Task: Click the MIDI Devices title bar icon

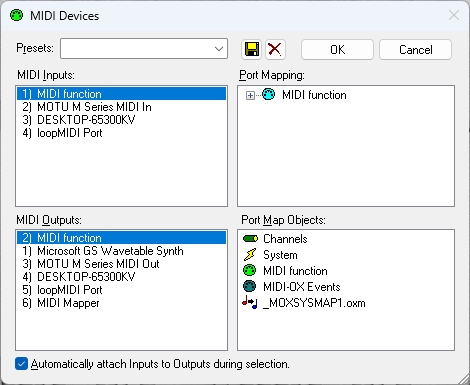Action: point(16,15)
